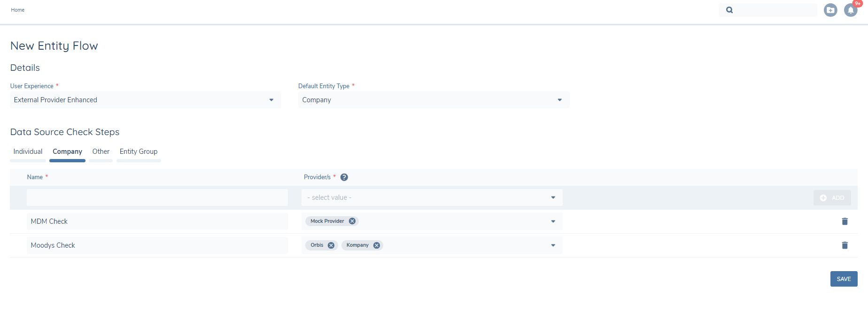This screenshot has height=311, width=868.
Task: Expand the MDM Check providers dropdown arrow
Action: pyautogui.click(x=553, y=221)
